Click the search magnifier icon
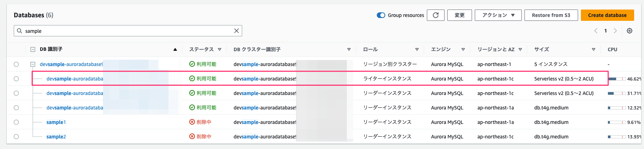This screenshot has height=149, width=644. (x=19, y=31)
